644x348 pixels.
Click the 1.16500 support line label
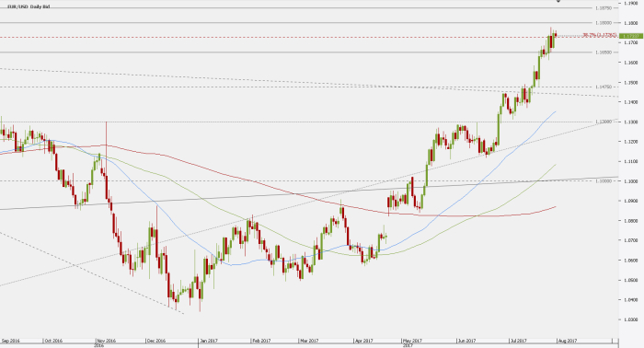(x=604, y=52)
